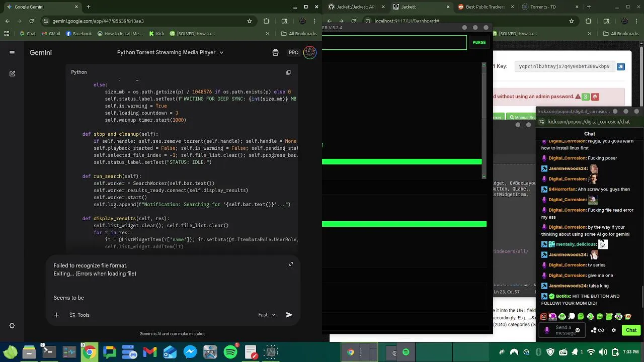
Task: Open the Tools menu in Gemini prompt
Action: tap(79, 315)
